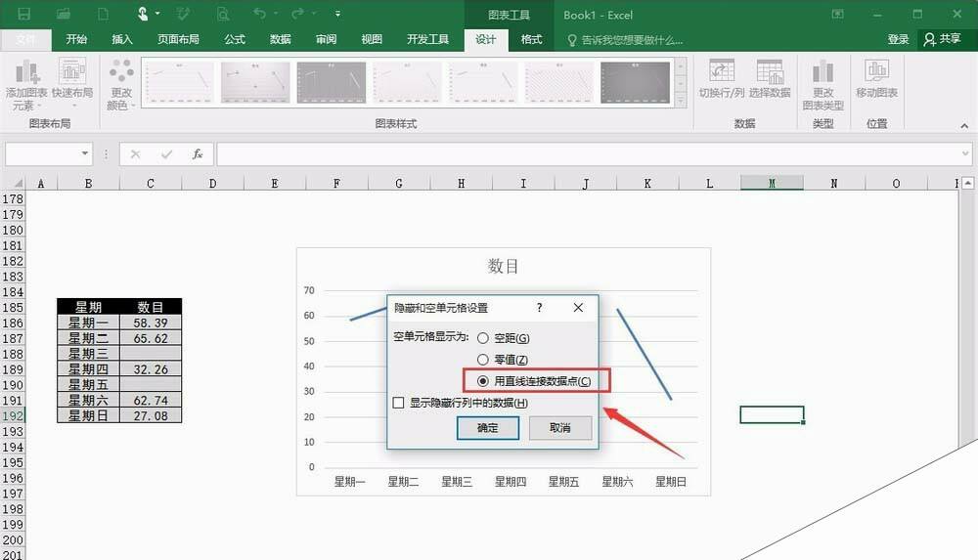Switch to the 开发工具 Developer tab
978x560 pixels.
(428, 39)
